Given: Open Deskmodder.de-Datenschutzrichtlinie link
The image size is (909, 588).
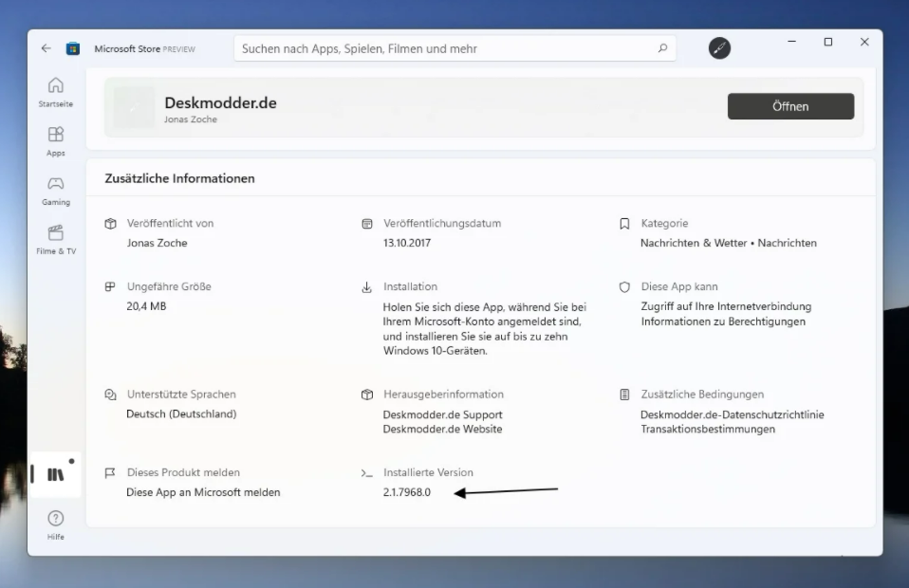Looking at the screenshot, I should coord(733,414).
